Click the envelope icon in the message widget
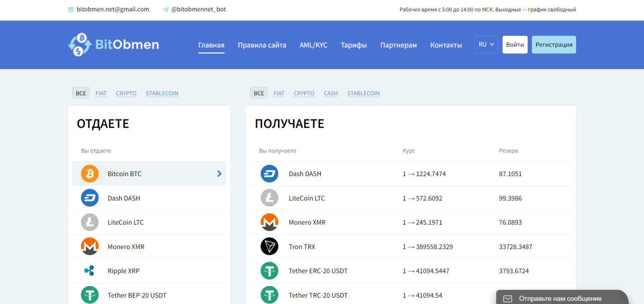Screen dimensions: 644x304 pos(508,299)
